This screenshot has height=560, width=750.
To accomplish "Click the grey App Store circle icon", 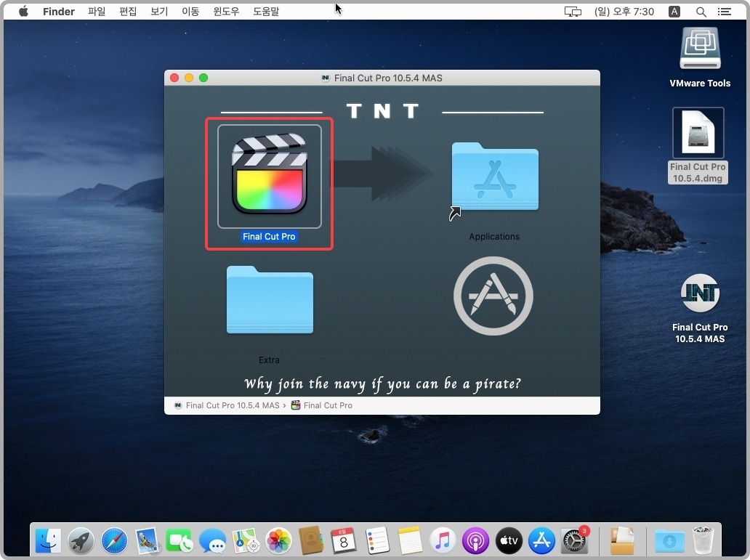I will click(493, 296).
